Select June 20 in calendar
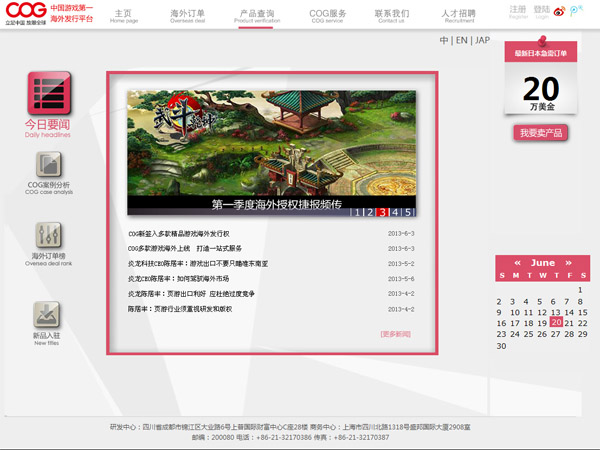Image resolution: width=600 pixels, height=450 pixels. [556, 322]
